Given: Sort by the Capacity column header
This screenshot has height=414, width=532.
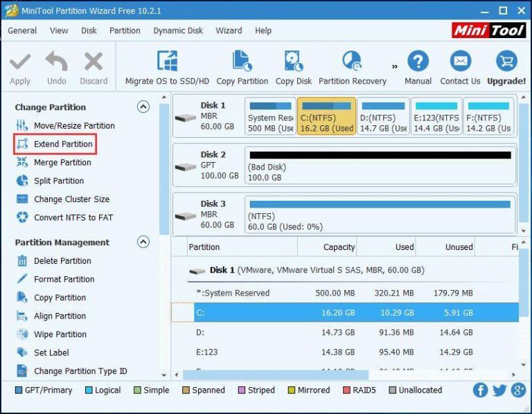Looking at the screenshot, I should tap(327, 247).
